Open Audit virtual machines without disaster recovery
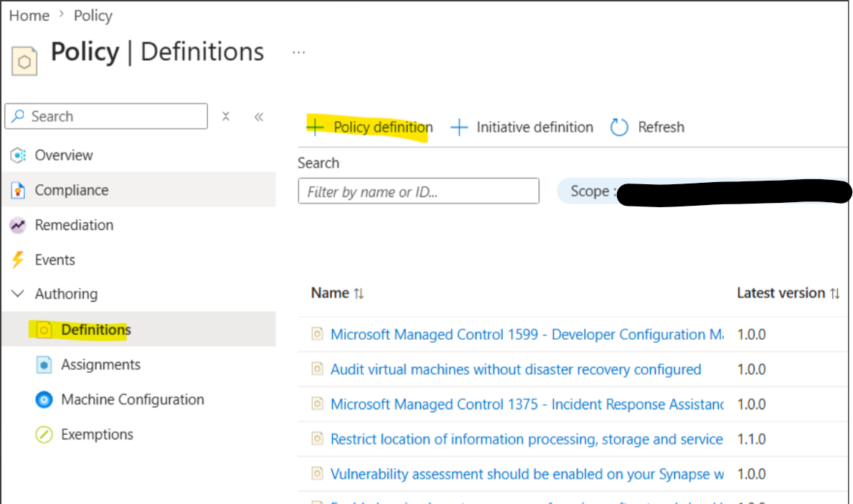The height and width of the screenshot is (504, 853). coord(516,370)
